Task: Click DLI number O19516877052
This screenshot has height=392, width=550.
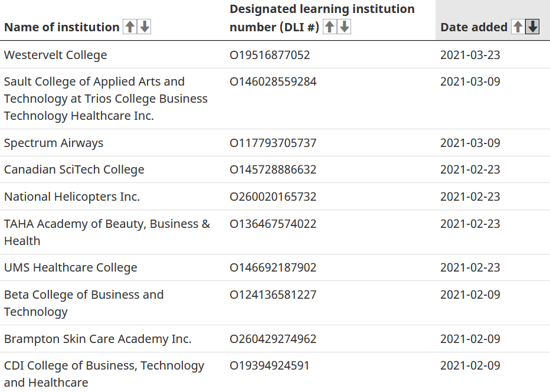Action: 270,55
